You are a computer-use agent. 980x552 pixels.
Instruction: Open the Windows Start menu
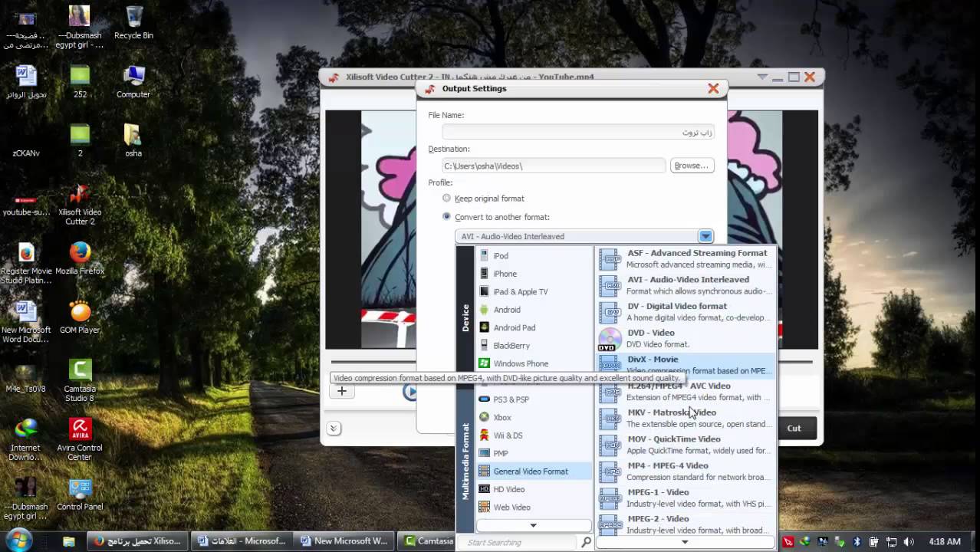point(18,540)
